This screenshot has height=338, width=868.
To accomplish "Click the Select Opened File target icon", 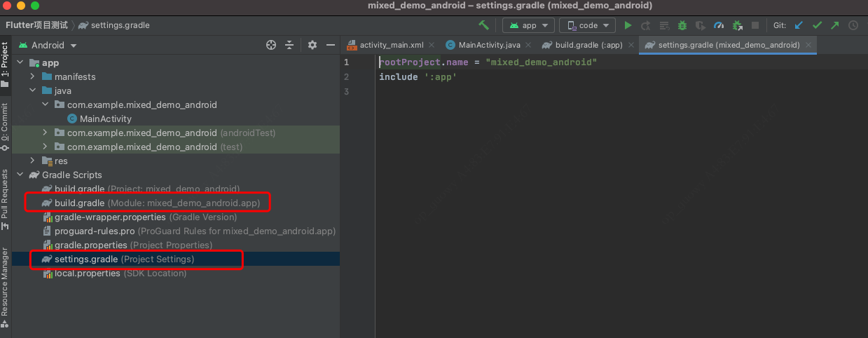I will pyautogui.click(x=271, y=45).
